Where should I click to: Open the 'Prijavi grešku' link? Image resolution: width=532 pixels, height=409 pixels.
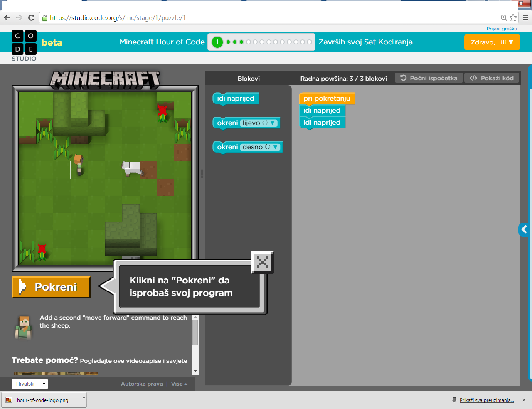coord(502,29)
